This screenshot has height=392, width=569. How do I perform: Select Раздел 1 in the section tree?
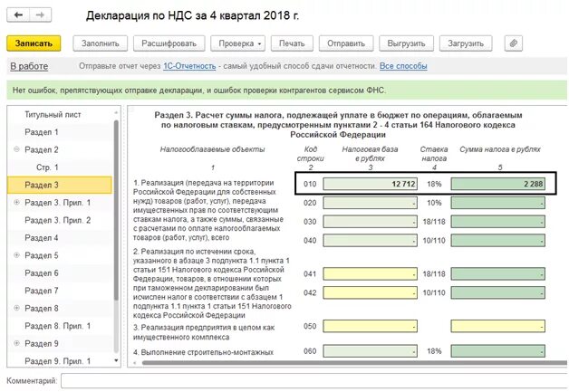coord(42,132)
